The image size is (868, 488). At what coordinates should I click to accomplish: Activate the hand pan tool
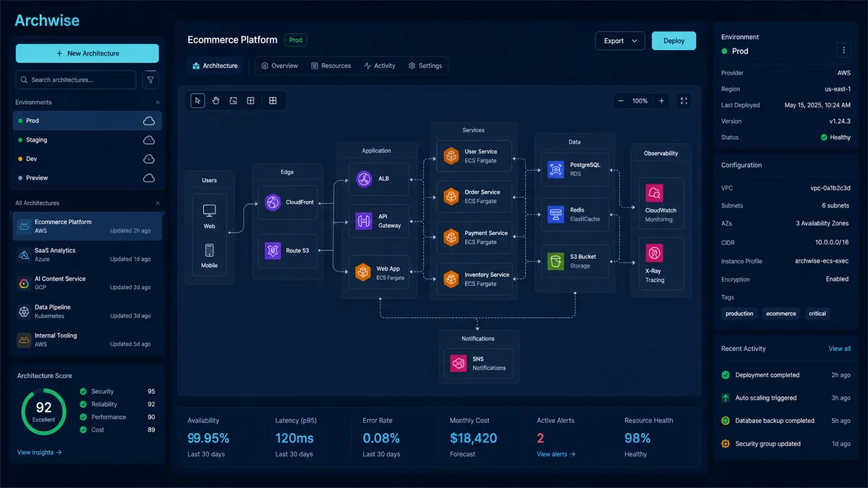coord(216,100)
